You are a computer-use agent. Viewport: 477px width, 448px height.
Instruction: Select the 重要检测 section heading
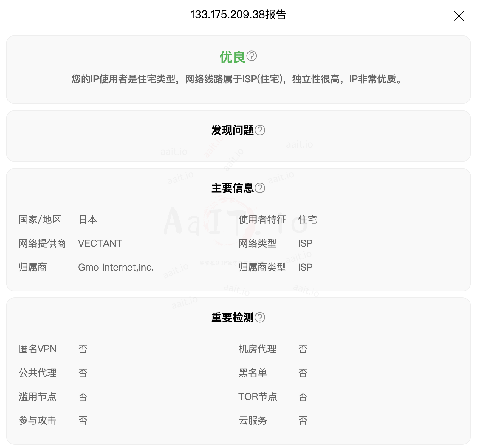click(x=233, y=317)
